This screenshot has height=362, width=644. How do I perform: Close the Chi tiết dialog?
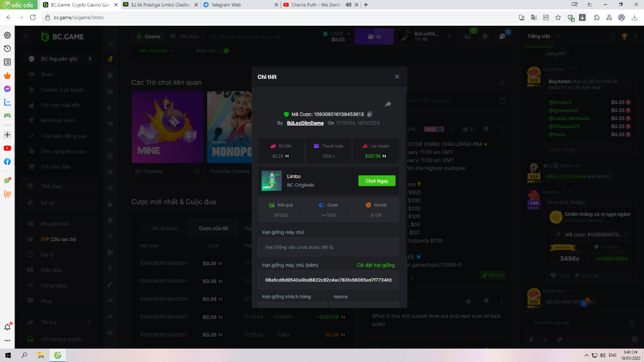pyautogui.click(x=397, y=77)
